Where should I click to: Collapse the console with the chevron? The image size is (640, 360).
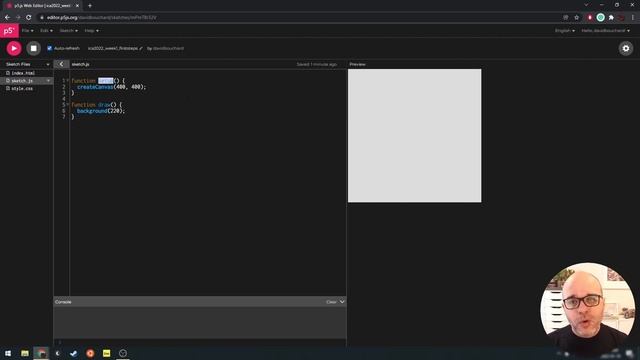point(342,302)
